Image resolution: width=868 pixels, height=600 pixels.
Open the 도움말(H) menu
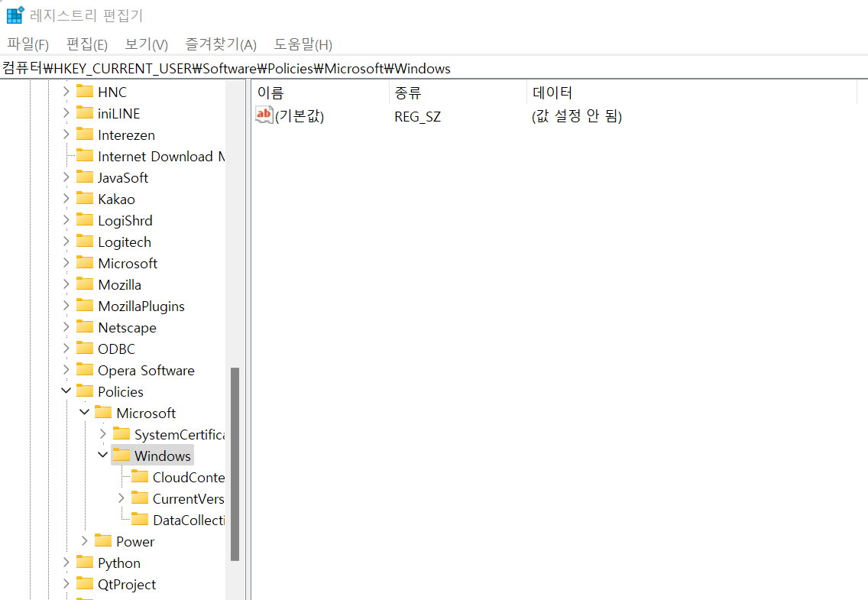303,44
